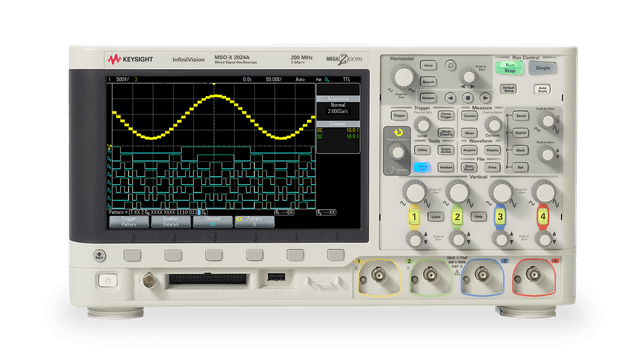Toggle the Ref waveform button
640x360 pixels.
click(520, 167)
